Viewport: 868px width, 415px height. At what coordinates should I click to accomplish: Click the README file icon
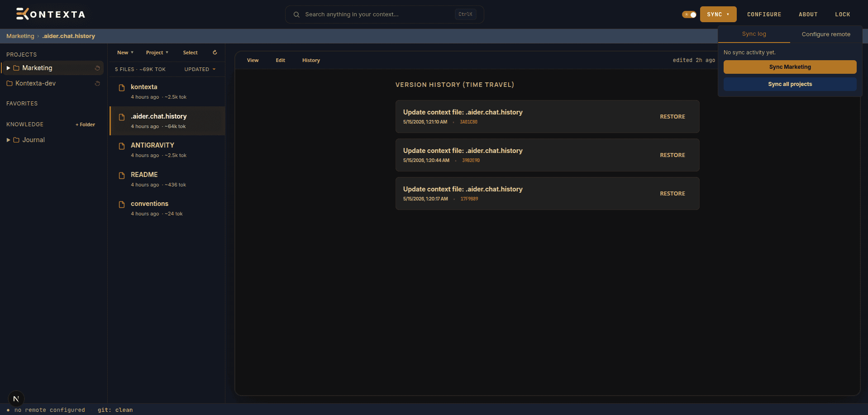click(x=121, y=176)
